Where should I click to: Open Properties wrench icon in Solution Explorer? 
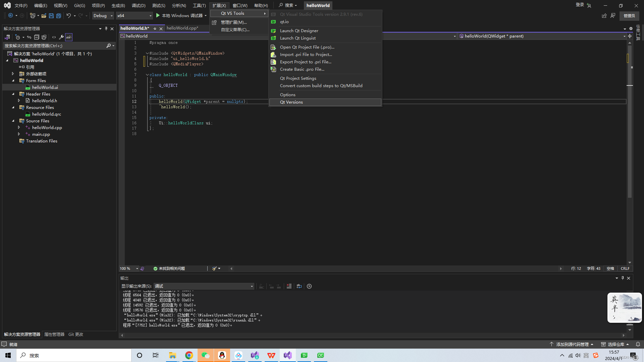coord(61,37)
